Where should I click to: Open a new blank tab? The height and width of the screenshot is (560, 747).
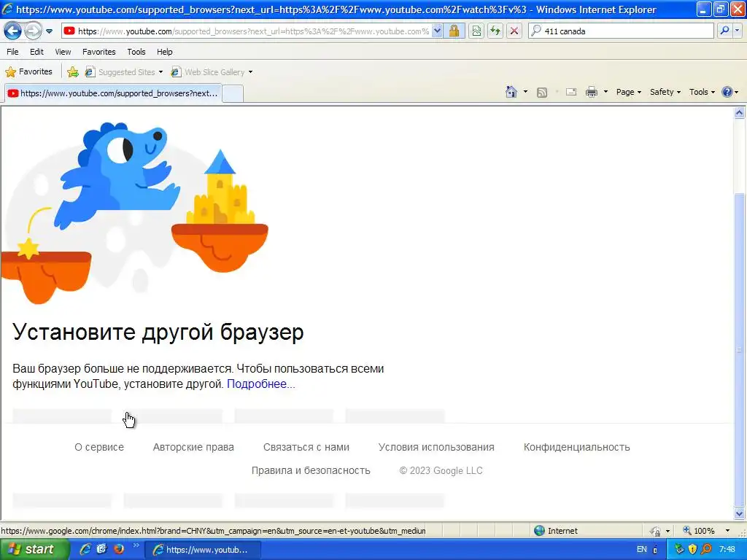pyautogui.click(x=233, y=93)
